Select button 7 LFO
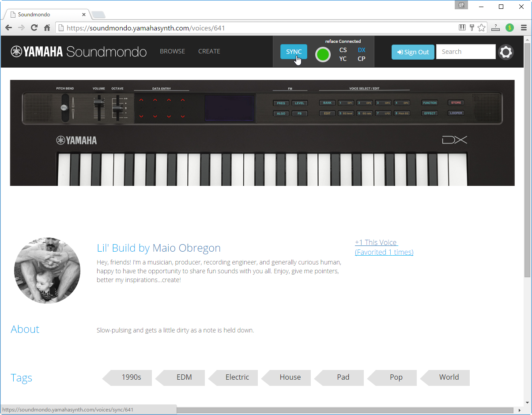532x415 pixels. click(x=383, y=113)
